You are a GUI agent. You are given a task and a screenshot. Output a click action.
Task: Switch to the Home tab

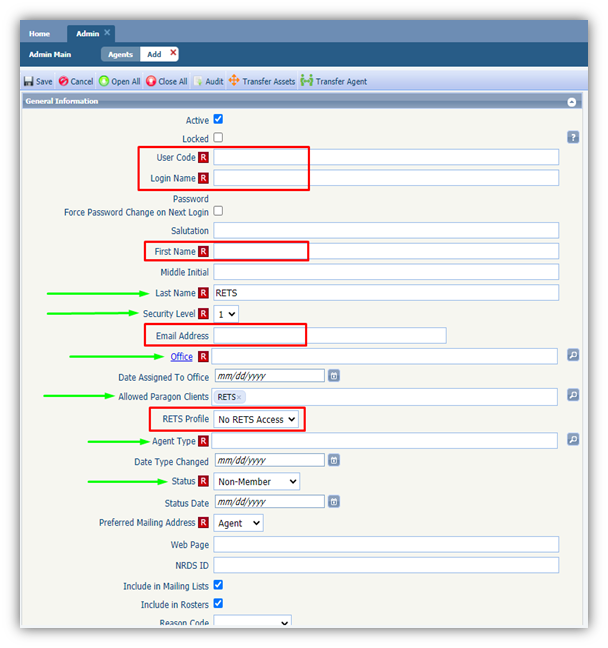coord(39,34)
